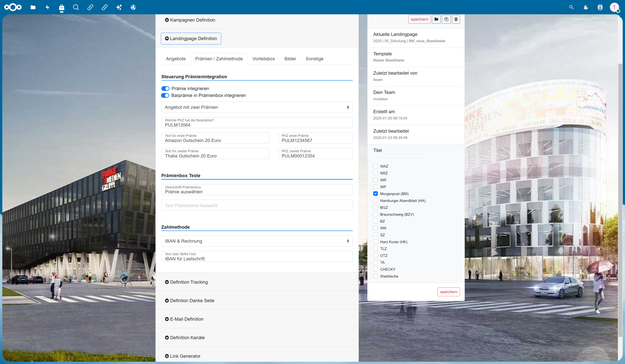Switch to the Sonstige tab
625x364 pixels.
pyautogui.click(x=314, y=59)
